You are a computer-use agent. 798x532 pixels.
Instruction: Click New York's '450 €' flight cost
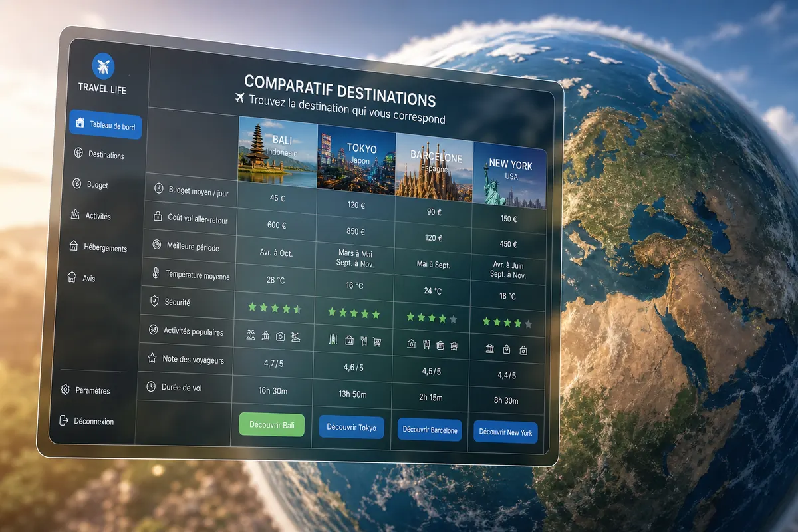(x=509, y=243)
